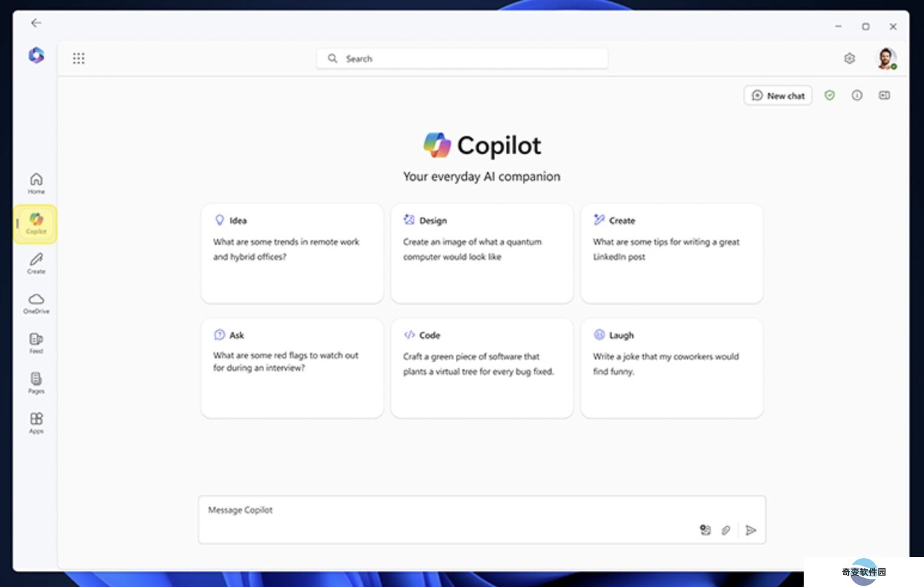Click the Search input field

[462, 58]
